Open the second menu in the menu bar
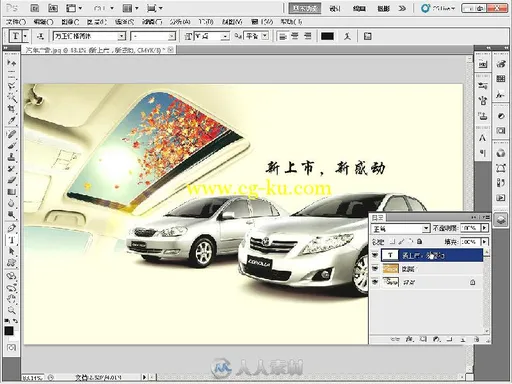Viewport: 512px width, 384px height. pyautogui.click(x=43, y=22)
